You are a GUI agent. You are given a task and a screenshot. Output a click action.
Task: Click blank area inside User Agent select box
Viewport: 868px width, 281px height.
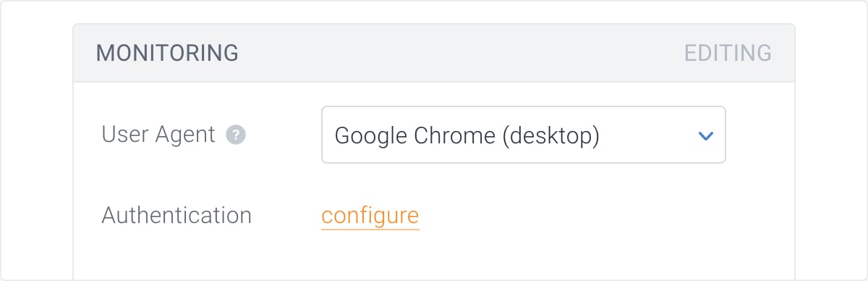[647, 135]
